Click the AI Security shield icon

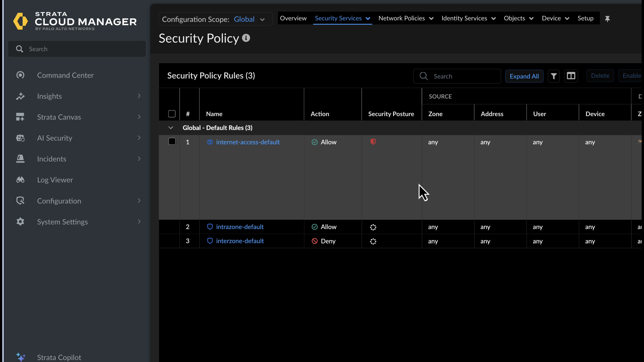pyautogui.click(x=20, y=138)
